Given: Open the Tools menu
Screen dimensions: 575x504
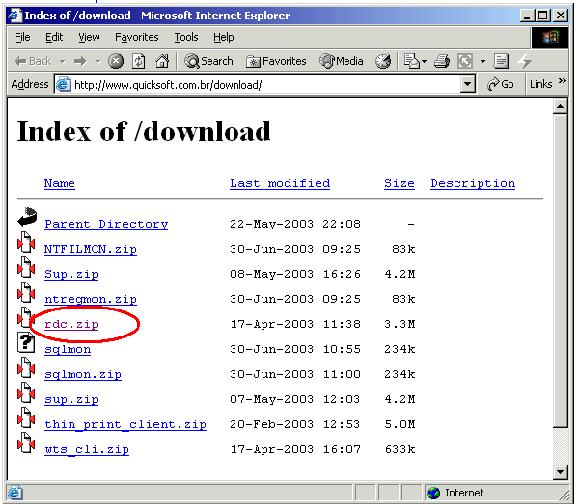Looking at the screenshot, I should (x=186, y=37).
